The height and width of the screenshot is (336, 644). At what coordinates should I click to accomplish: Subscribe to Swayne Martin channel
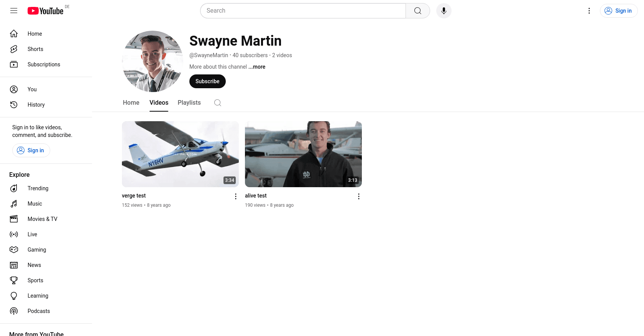point(207,81)
